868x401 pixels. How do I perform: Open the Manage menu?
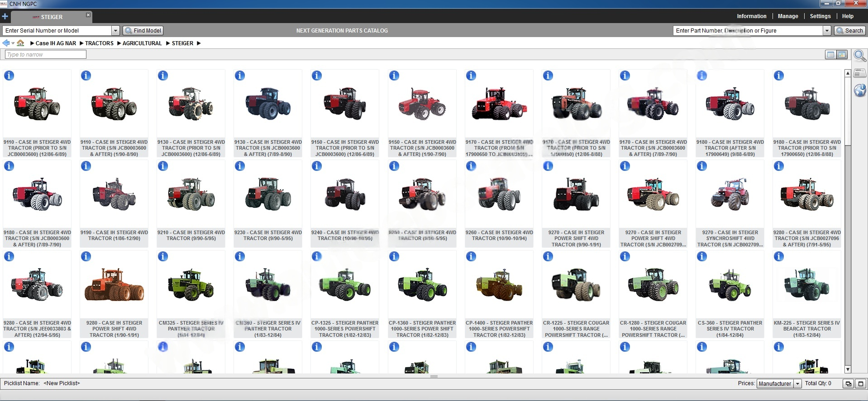tap(787, 16)
